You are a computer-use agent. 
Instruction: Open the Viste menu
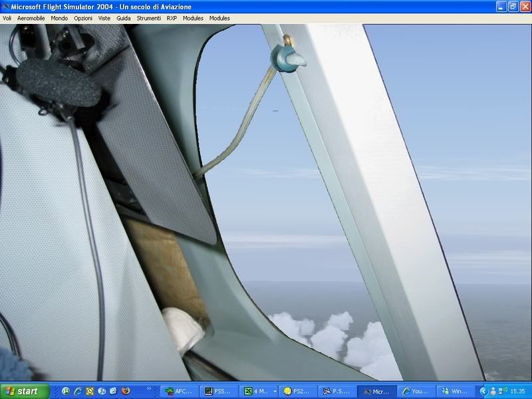[104, 19]
